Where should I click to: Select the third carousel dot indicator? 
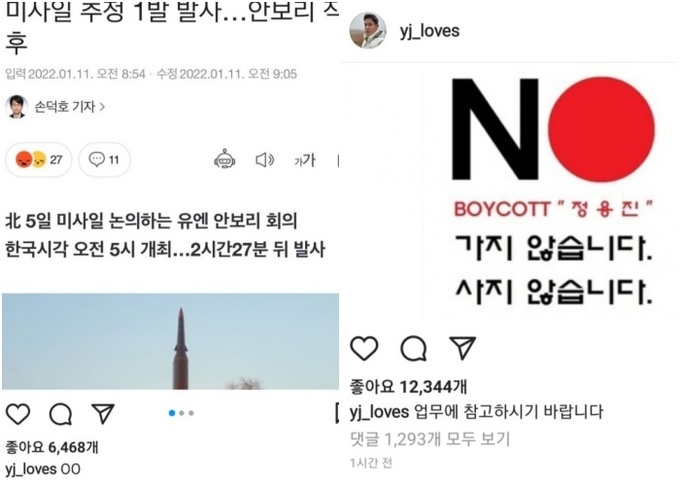coord(191,413)
